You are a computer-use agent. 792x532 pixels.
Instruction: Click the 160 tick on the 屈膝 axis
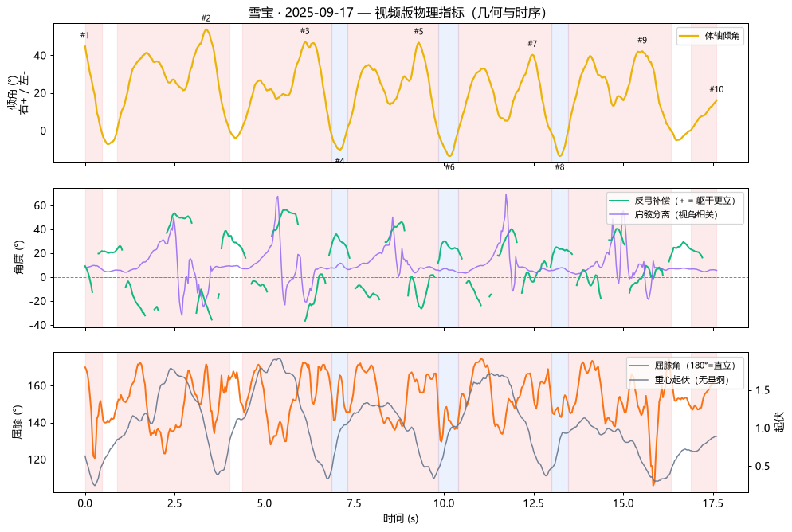(37, 386)
